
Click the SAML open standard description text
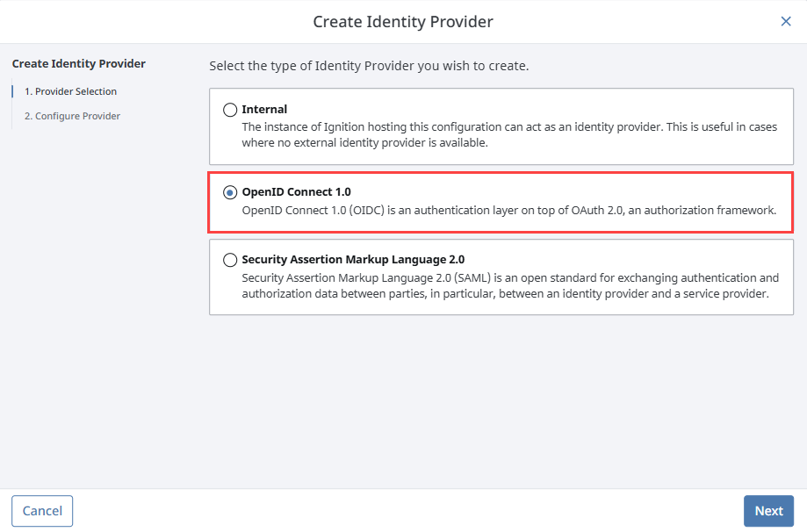(510, 285)
